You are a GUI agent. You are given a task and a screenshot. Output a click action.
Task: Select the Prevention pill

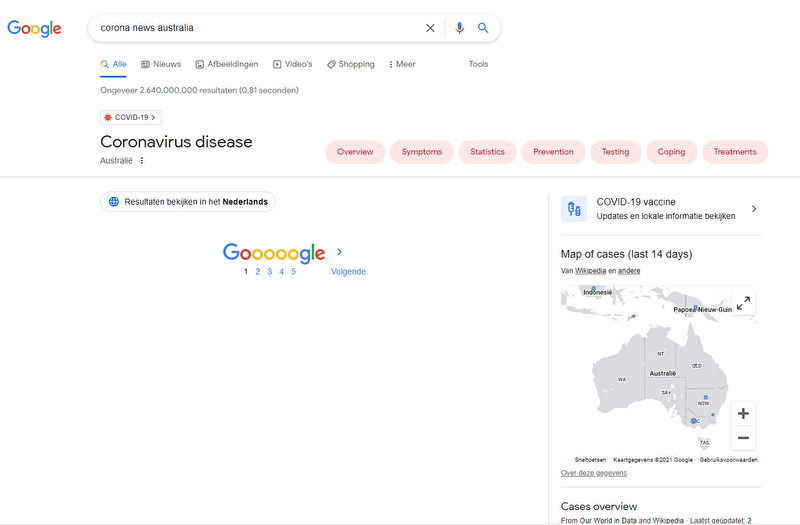tap(553, 152)
